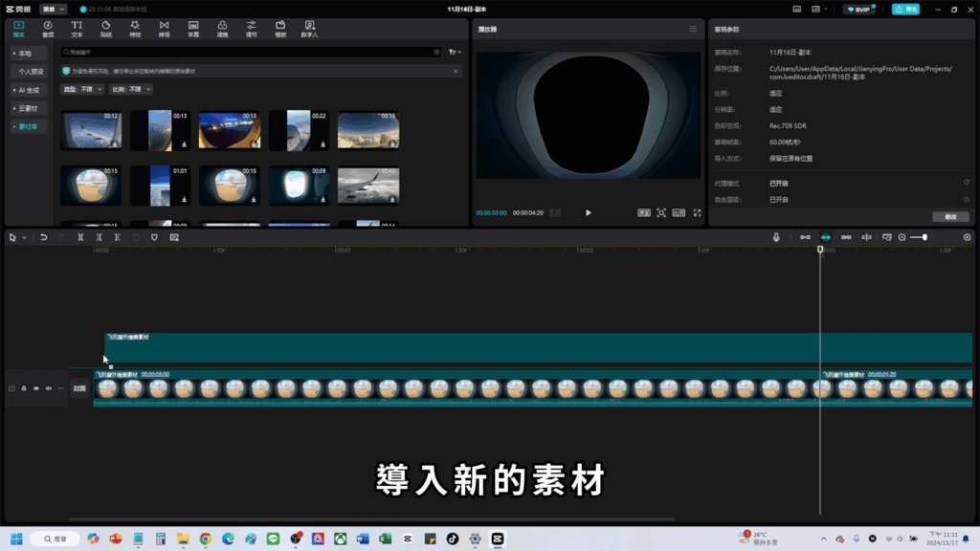The height and width of the screenshot is (551, 980).
Task: Open the player panel hamburger menu
Action: [693, 29]
